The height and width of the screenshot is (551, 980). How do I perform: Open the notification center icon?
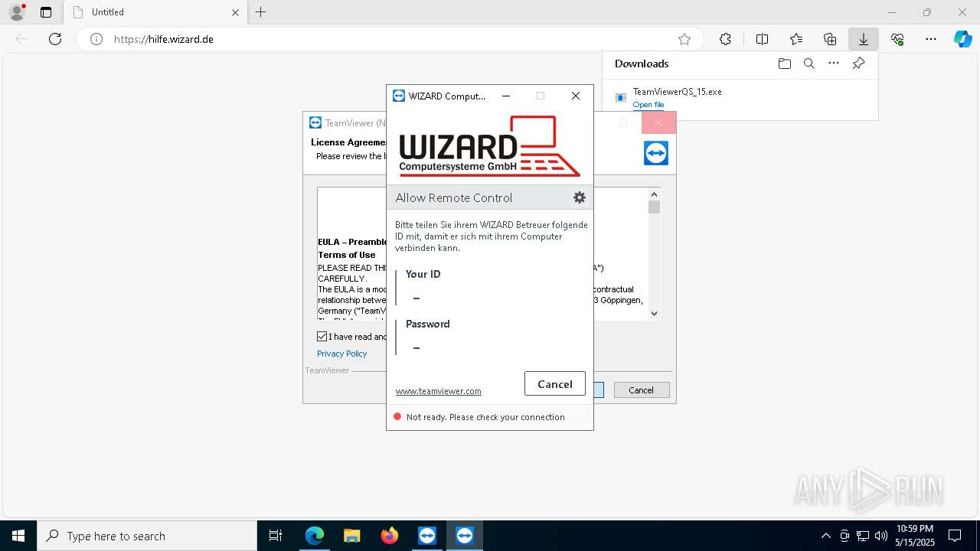[x=955, y=536]
